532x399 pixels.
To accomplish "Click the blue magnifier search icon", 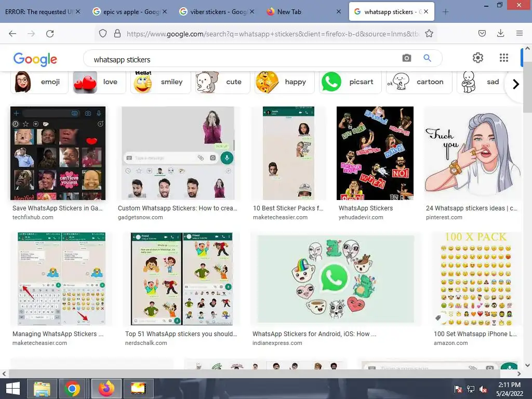I will click(427, 58).
